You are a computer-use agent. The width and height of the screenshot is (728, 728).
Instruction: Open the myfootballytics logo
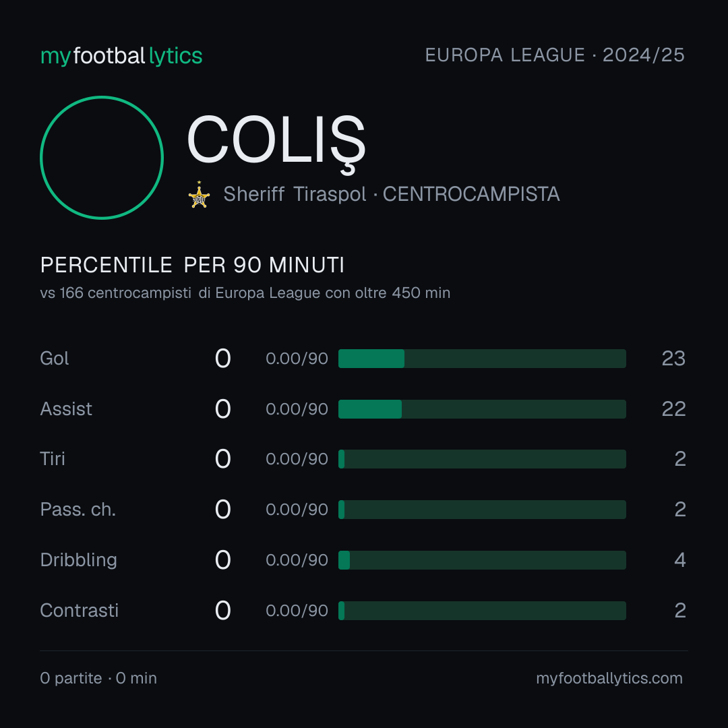121,56
